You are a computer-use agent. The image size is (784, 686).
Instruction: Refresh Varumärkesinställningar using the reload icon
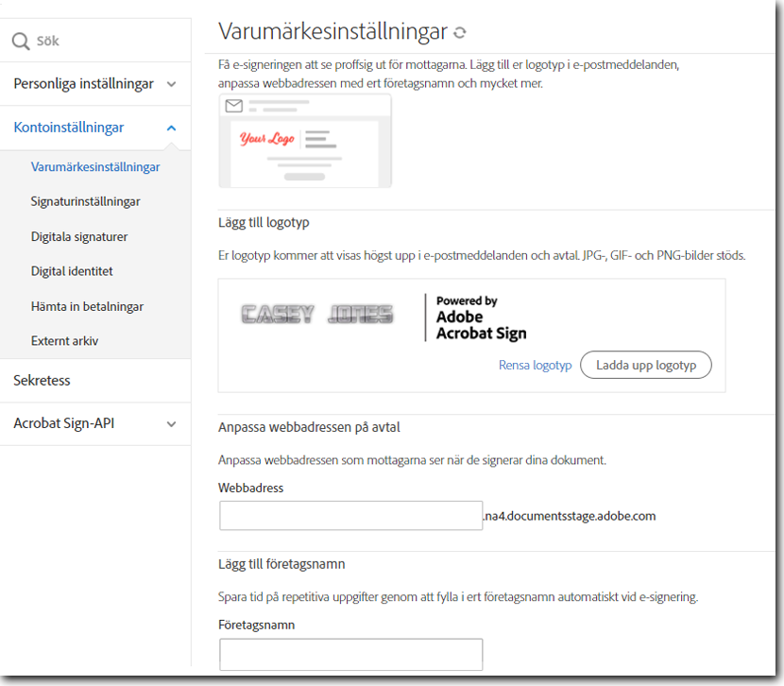point(459,33)
